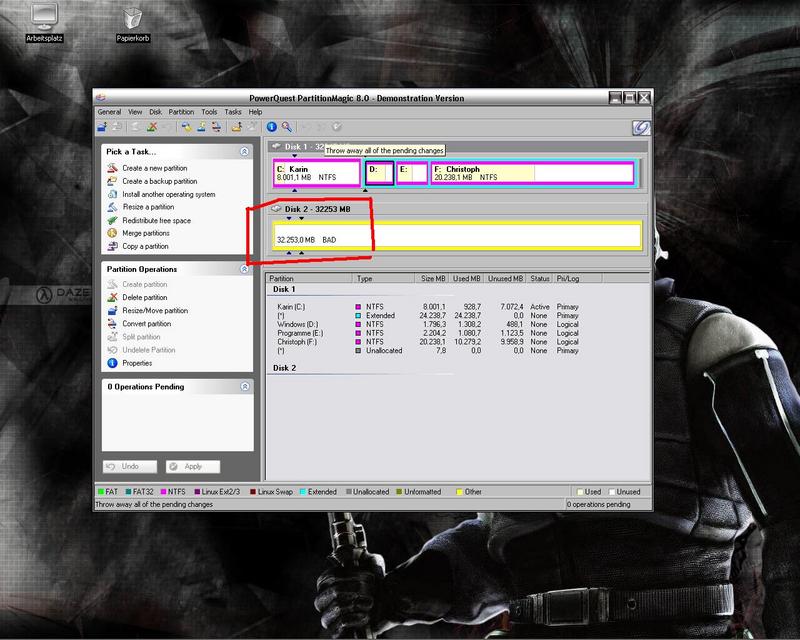Click the Merge partitions yellow disc icon
This screenshot has width=800, height=640.
pyautogui.click(x=112, y=233)
